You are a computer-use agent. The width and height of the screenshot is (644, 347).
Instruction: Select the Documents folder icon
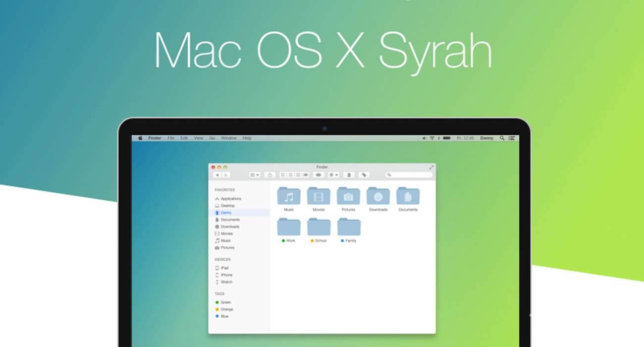(x=408, y=196)
